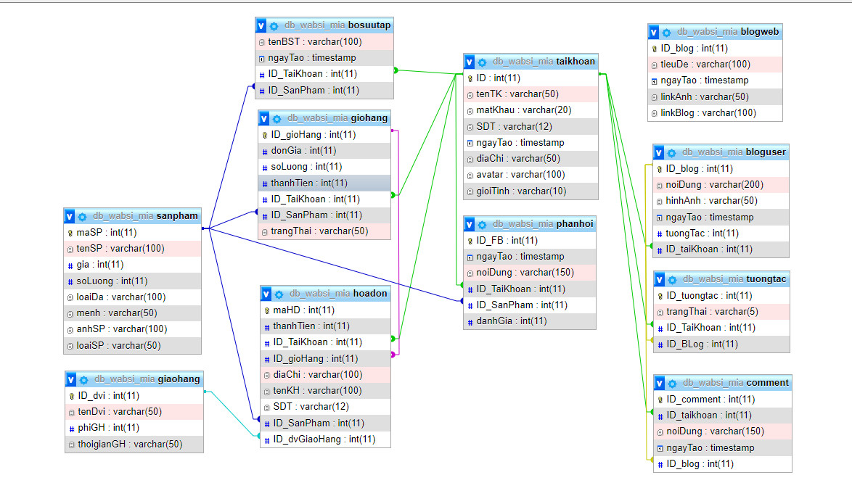Click the primary key icon beside maSP
The width and height of the screenshot is (852, 504).
coord(71,233)
